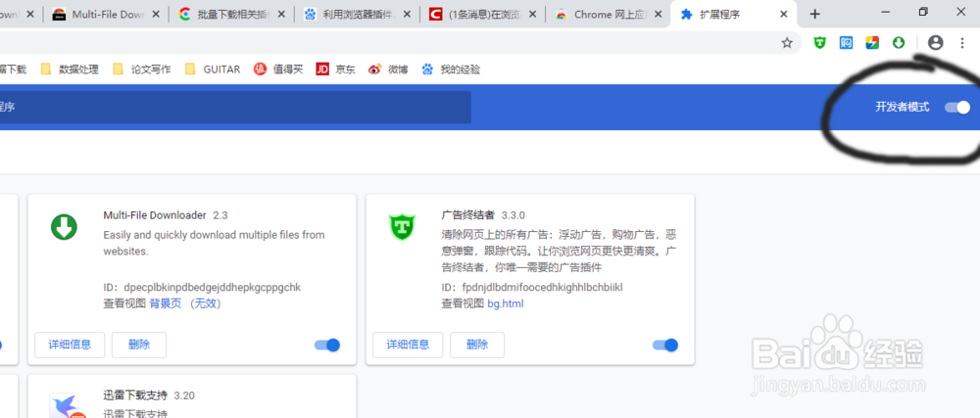Click the 迅雷下载支持 title text
The image size is (980, 418).
point(135,395)
